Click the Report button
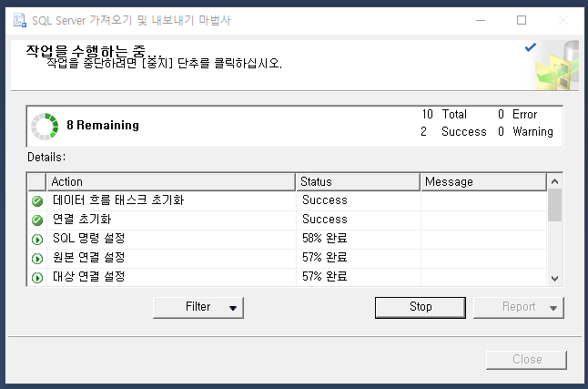 (x=519, y=308)
